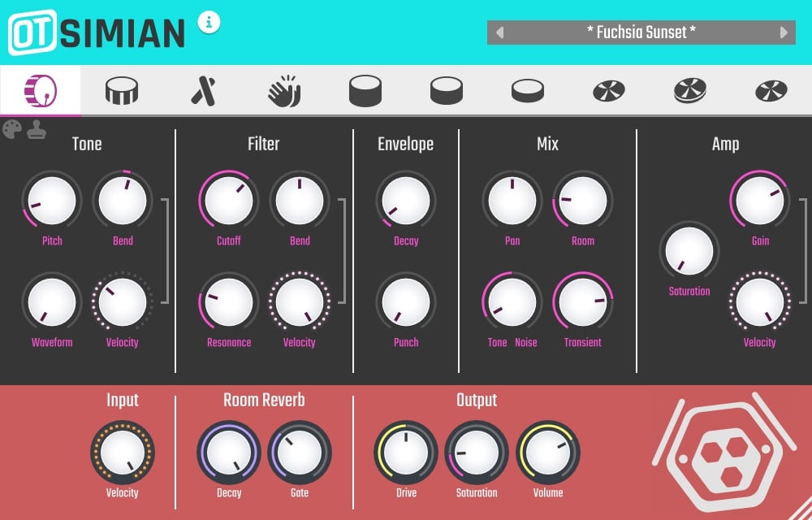Click the Mix Room knob

583,201
